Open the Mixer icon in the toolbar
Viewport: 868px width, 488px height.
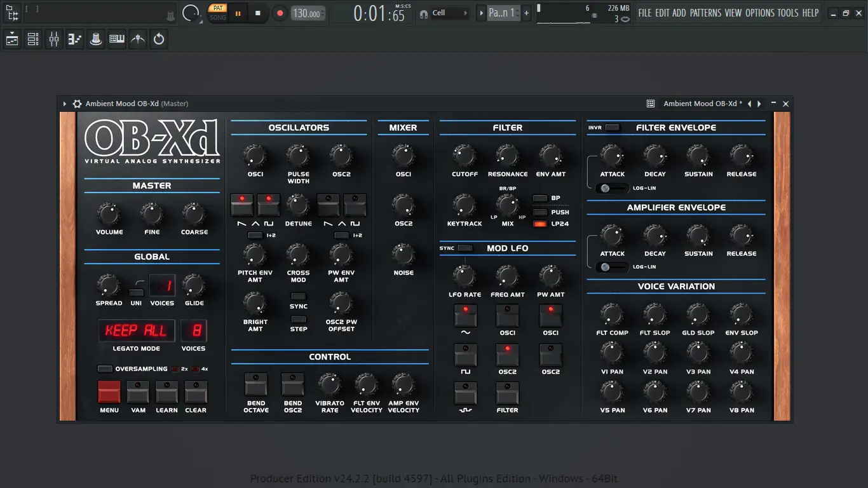[x=53, y=39]
